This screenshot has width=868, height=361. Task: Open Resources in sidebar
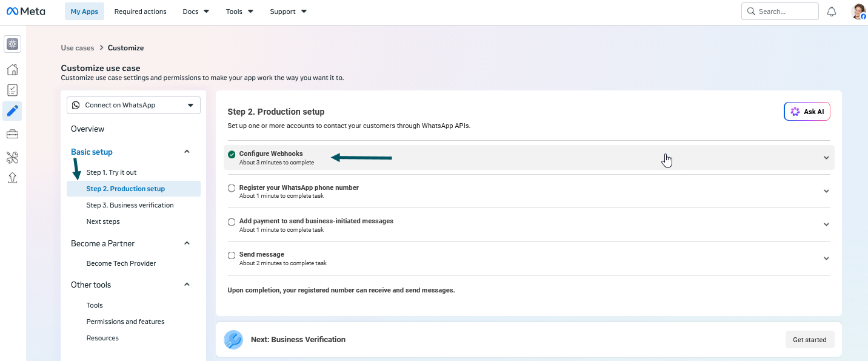(102, 338)
